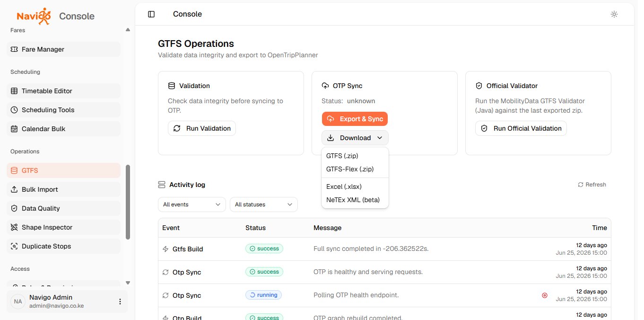Open the All statuses filter dropdown
Screen dimensions: 644x320
(x=263, y=204)
